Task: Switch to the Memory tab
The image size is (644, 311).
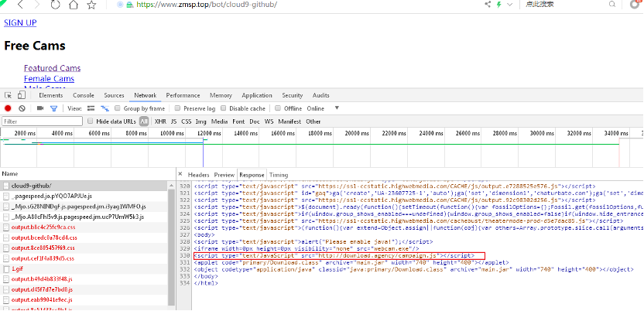Action: point(221,95)
